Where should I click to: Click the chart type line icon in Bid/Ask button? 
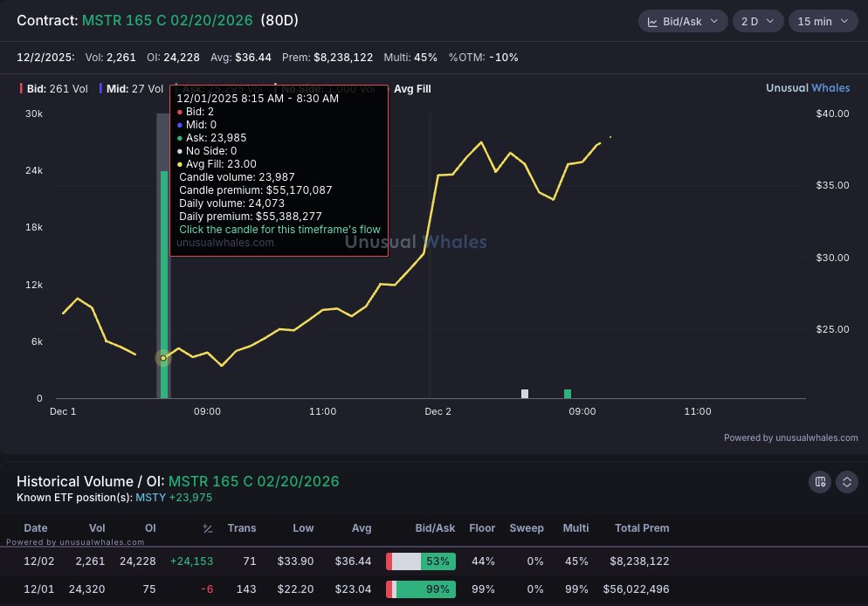click(654, 22)
